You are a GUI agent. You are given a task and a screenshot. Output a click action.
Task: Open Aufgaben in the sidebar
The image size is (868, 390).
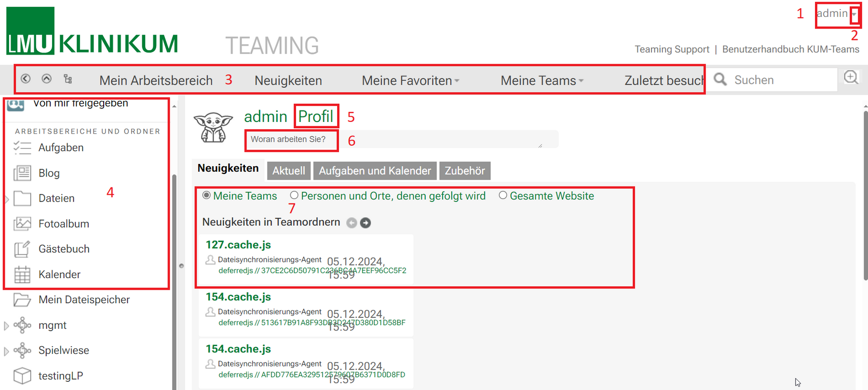pos(61,148)
